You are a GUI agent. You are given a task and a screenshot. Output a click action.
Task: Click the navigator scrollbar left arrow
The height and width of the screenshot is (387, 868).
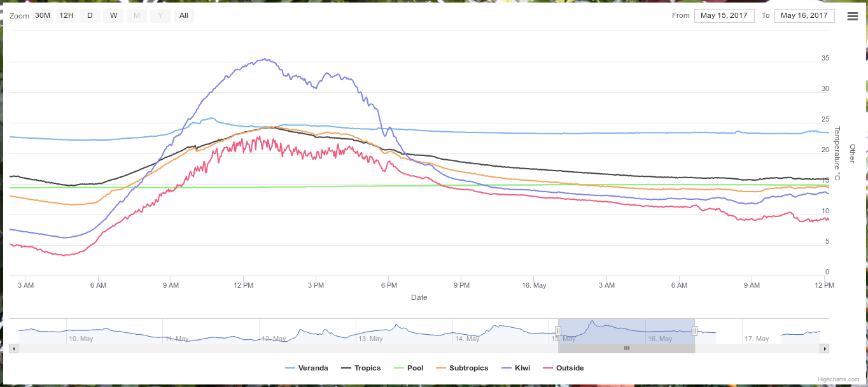click(14, 348)
